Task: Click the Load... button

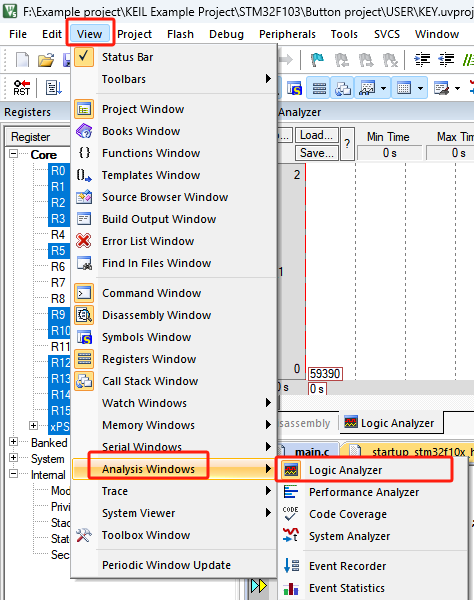Action: pyautogui.click(x=316, y=135)
